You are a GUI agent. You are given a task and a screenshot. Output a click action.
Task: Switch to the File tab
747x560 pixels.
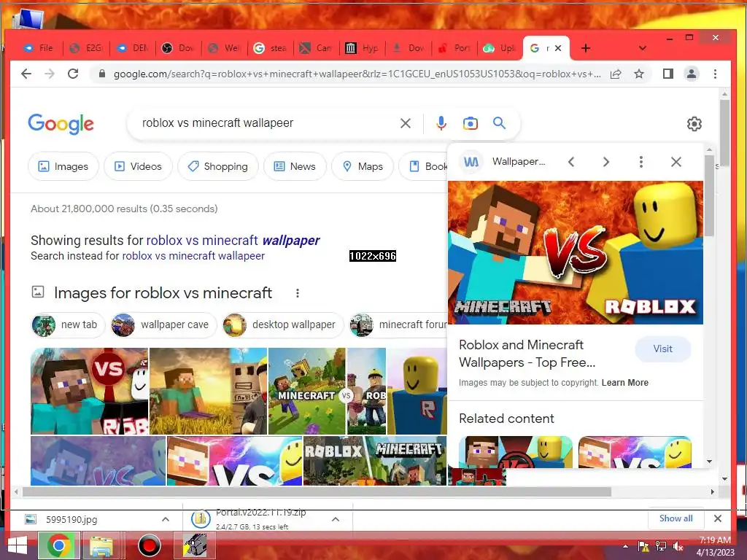39,48
